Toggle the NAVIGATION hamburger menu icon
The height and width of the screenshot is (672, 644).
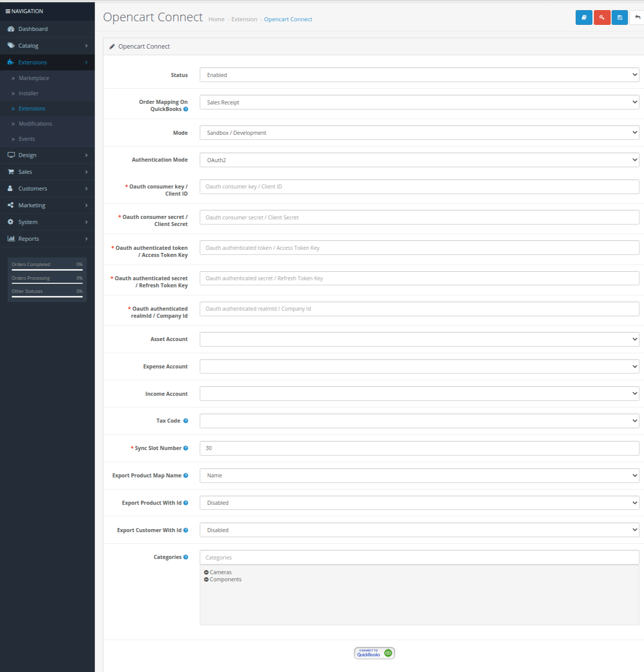tap(8, 11)
